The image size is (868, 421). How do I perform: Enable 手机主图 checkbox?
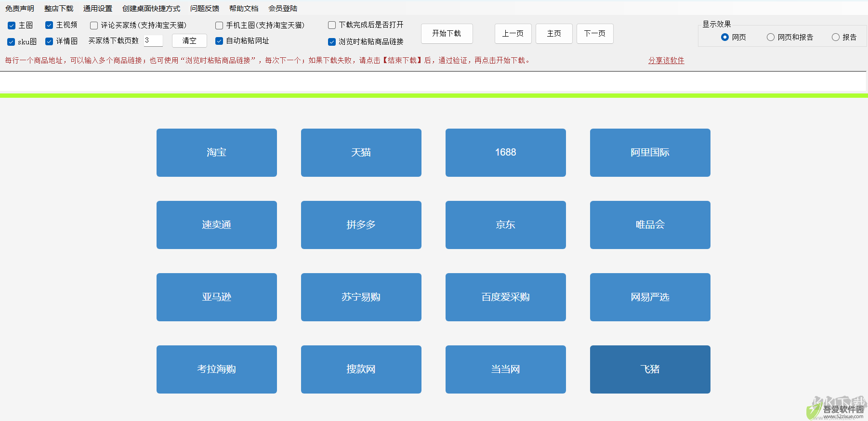pos(219,26)
